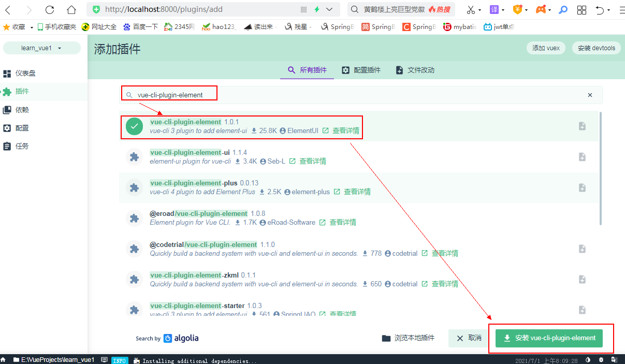Reload the current page
The height and width of the screenshot is (364, 625).
(x=50, y=9)
